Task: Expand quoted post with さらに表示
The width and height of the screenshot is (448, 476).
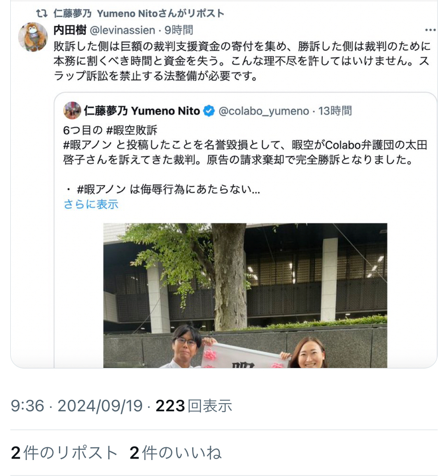Action: (91, 204)
